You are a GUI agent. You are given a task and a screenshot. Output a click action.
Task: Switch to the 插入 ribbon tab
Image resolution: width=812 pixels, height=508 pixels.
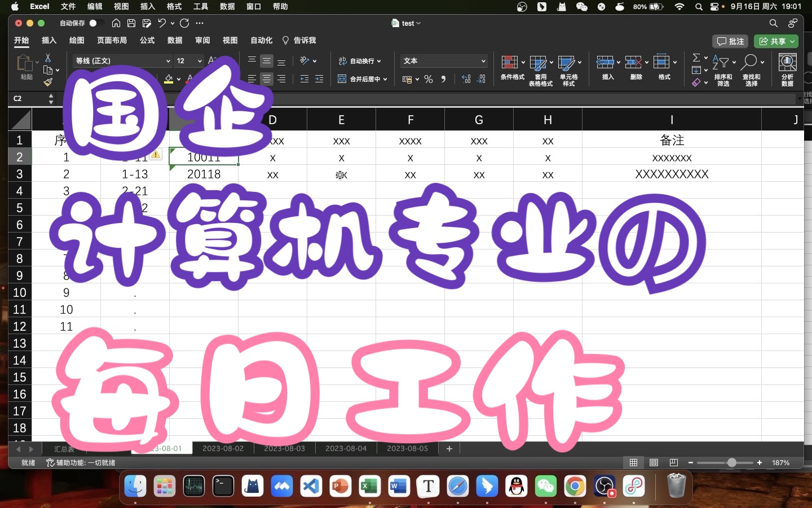coord(49,40)
